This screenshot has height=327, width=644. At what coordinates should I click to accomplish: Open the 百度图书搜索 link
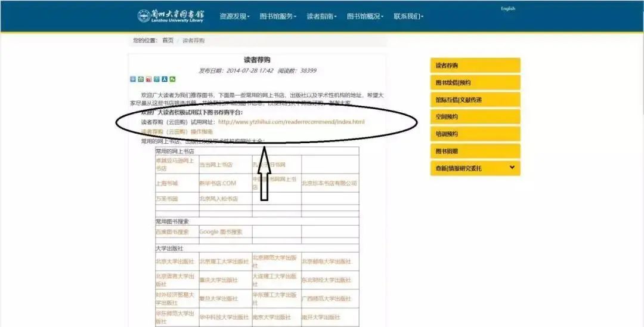(172, 232)
